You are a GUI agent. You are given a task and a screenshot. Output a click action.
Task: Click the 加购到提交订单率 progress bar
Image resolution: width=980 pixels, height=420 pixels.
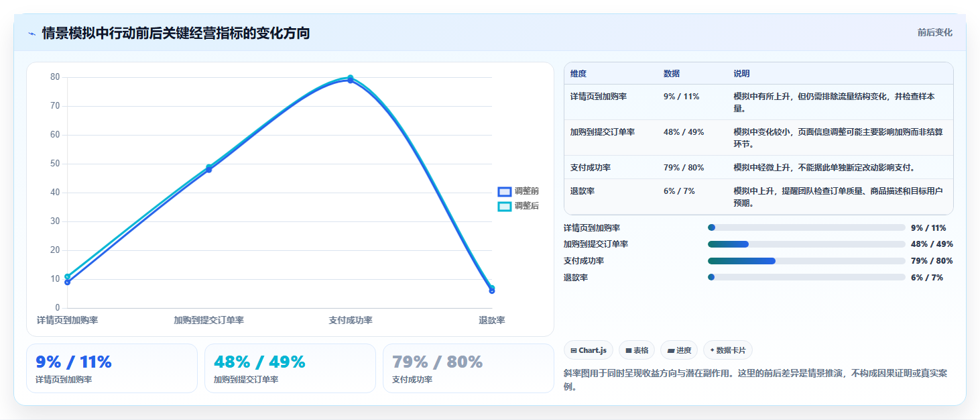806,244
